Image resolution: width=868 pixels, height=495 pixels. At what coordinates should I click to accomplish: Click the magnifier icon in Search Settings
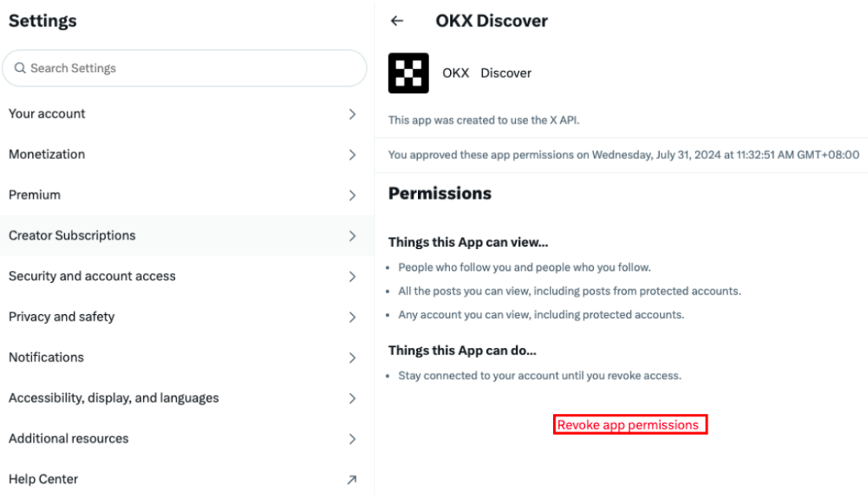(20, 68)
